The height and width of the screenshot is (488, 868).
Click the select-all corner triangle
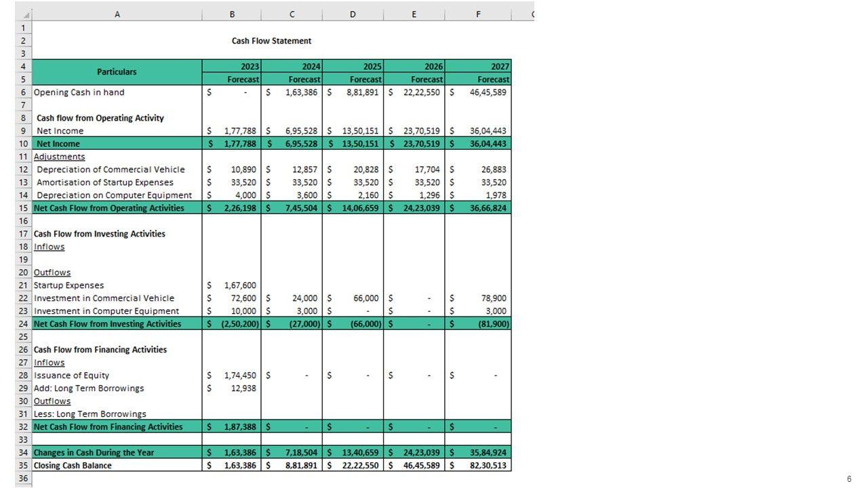tap(24, 14)
